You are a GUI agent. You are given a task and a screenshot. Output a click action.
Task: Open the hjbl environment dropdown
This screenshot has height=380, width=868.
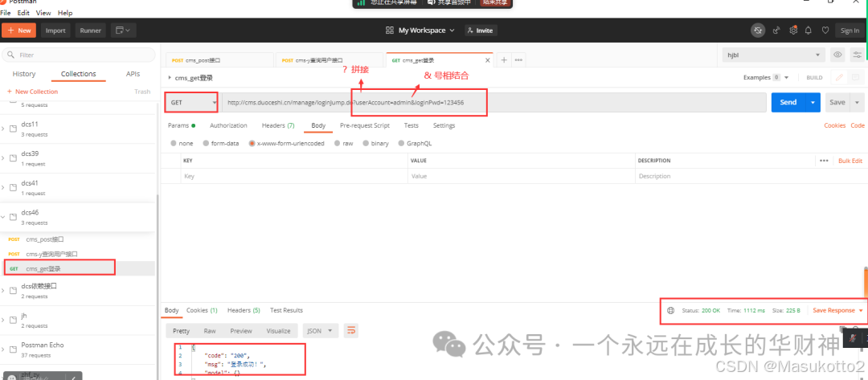click(775, 55)
